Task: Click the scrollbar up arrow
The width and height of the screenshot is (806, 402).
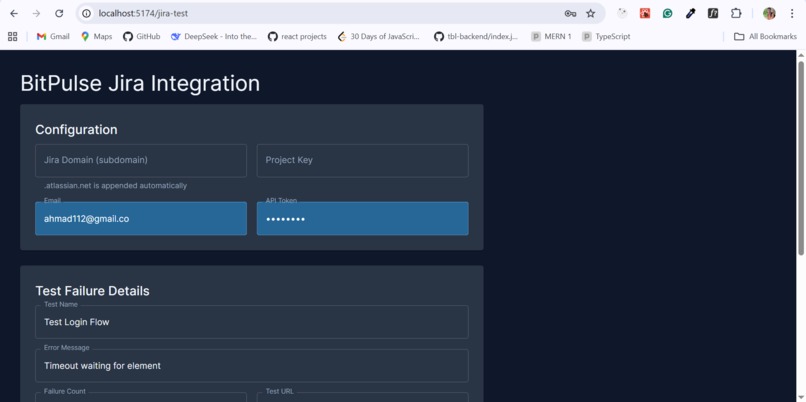Action: (800, 54)
